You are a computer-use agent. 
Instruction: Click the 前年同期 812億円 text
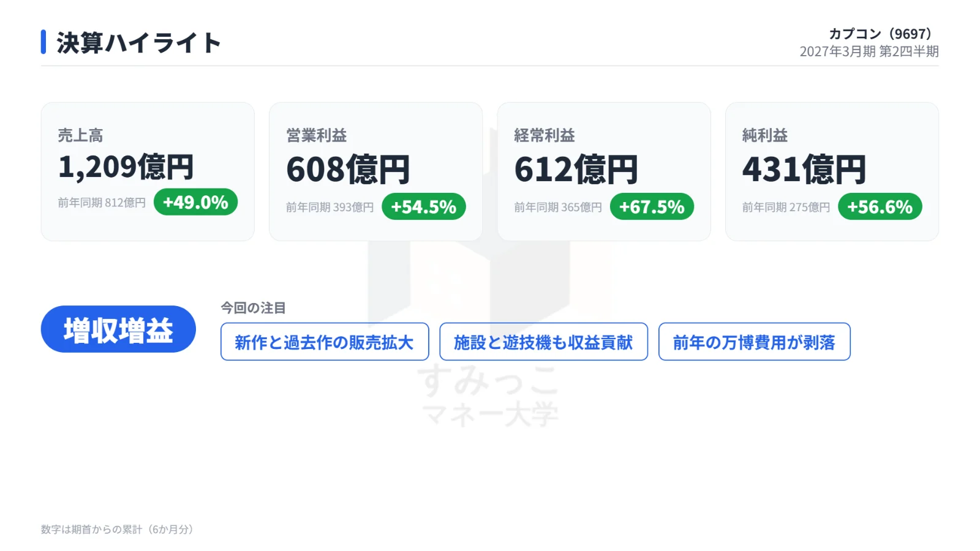(x=102, y=203)
